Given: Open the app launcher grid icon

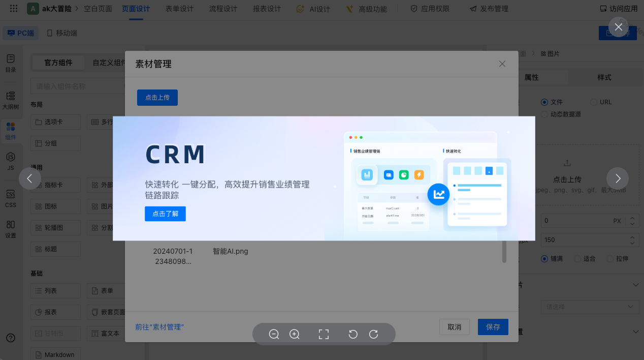Looking at the screenshot, I should tap(14, 9).
